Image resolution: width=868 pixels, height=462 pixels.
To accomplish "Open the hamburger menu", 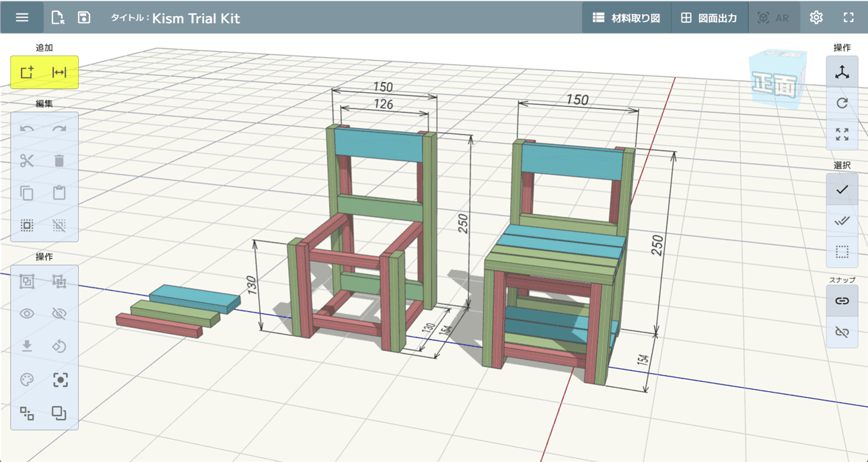I will 22,18.
